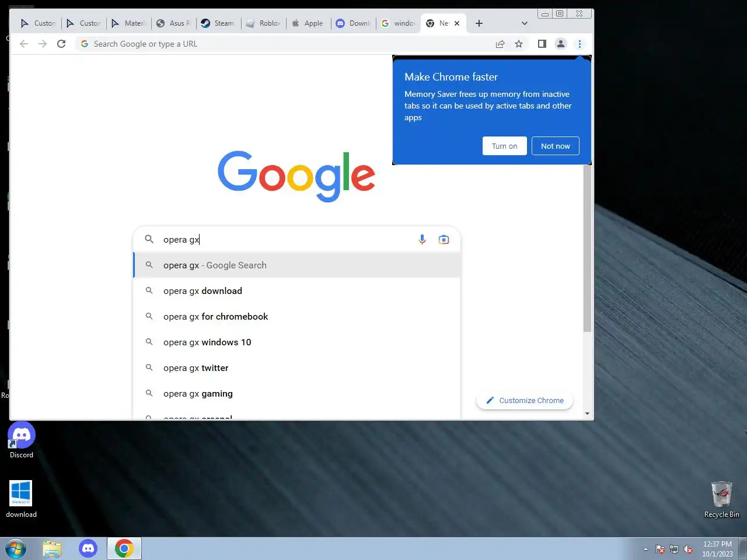Select suggestion opera gx twitter
This screenshot has width=747, height=560.
297,367
